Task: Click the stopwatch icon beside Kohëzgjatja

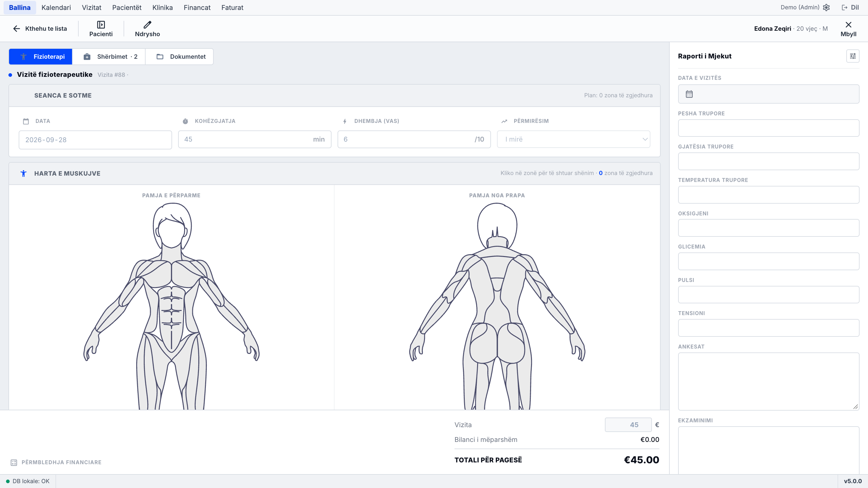Action: pyautogui.click(x=185, y=121)
